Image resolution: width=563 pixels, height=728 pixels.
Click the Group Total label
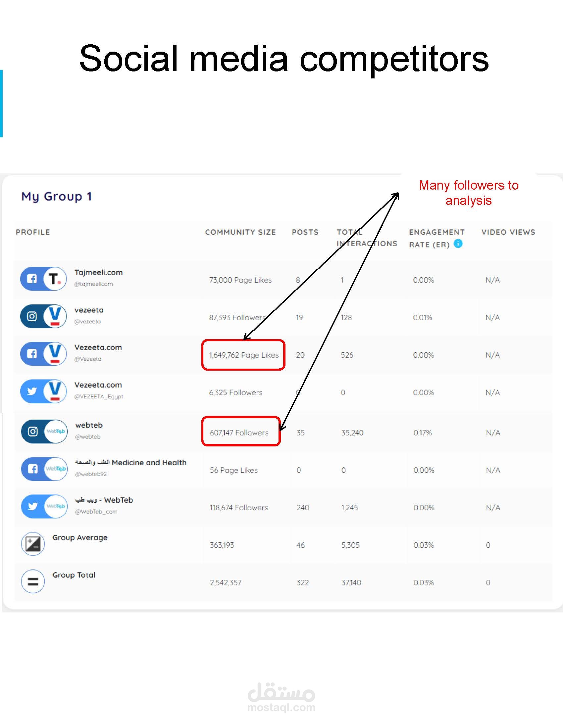pos(74,575)
